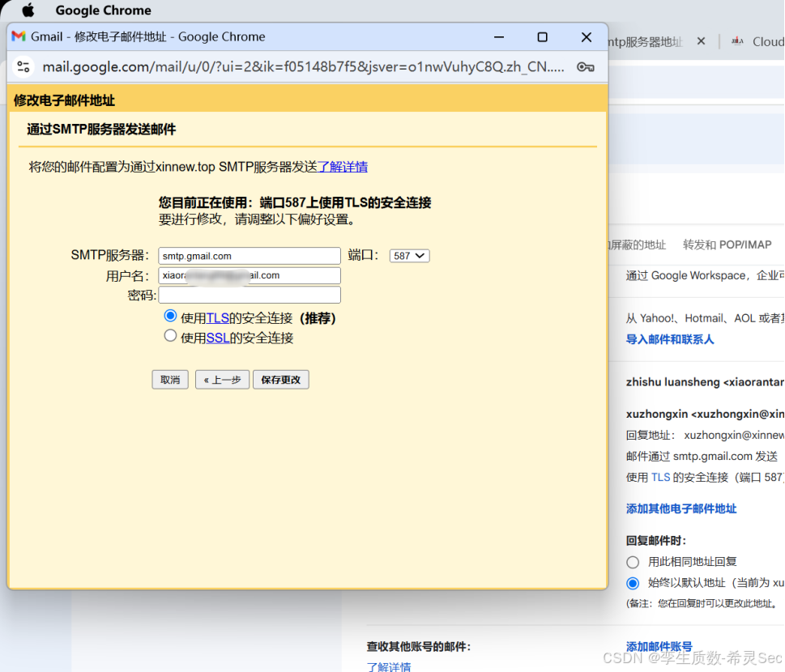Click the popup address bar URL
This screenshot has width=785, height=672.
click(303, 66)
